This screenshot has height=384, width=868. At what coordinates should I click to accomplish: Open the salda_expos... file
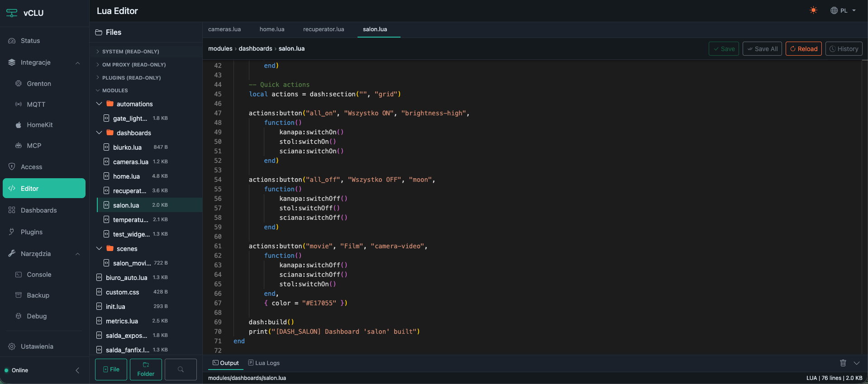point(146,336)
